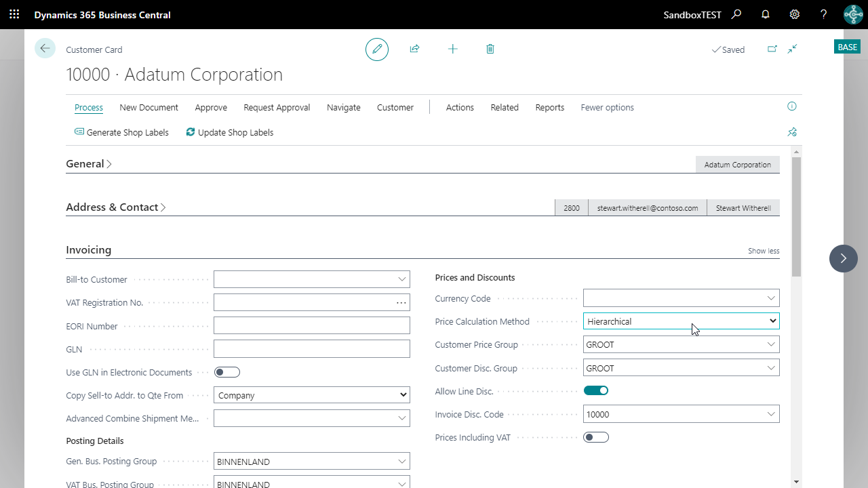Click Generate Shop Labels
This screenshot has width=868, height=488.
tap(122, 132)
